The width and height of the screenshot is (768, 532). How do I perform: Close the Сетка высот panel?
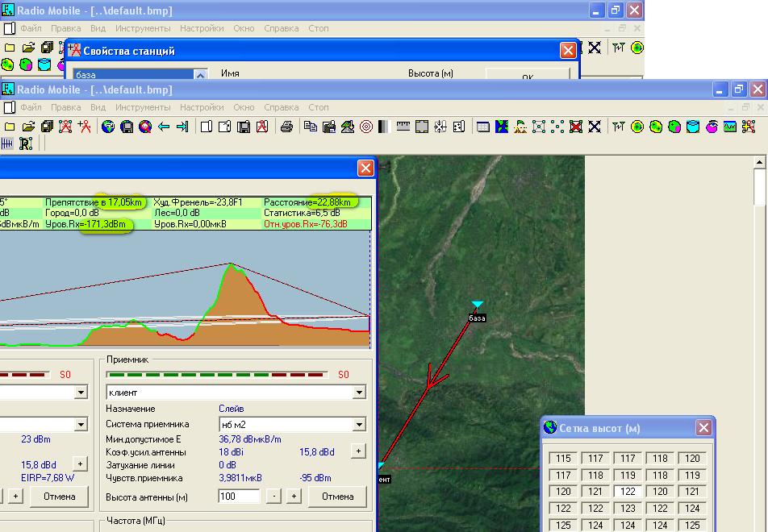(x=703, y=428)
